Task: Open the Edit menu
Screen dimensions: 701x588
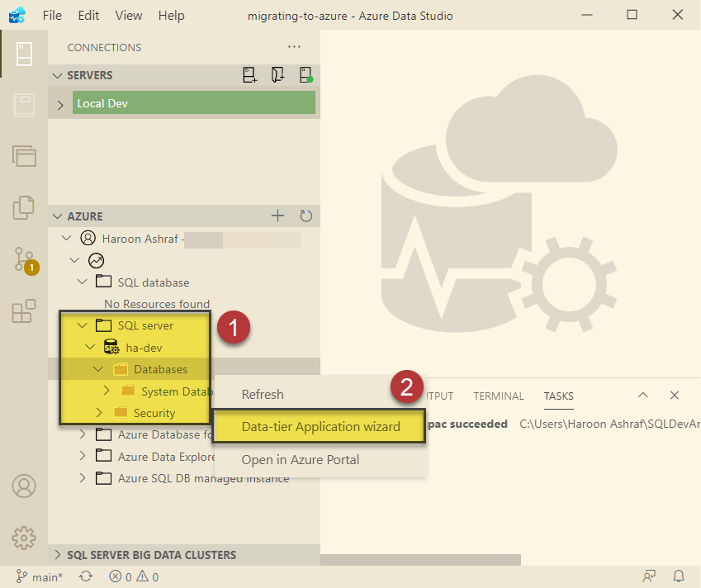Action: (x=88, y=16)
